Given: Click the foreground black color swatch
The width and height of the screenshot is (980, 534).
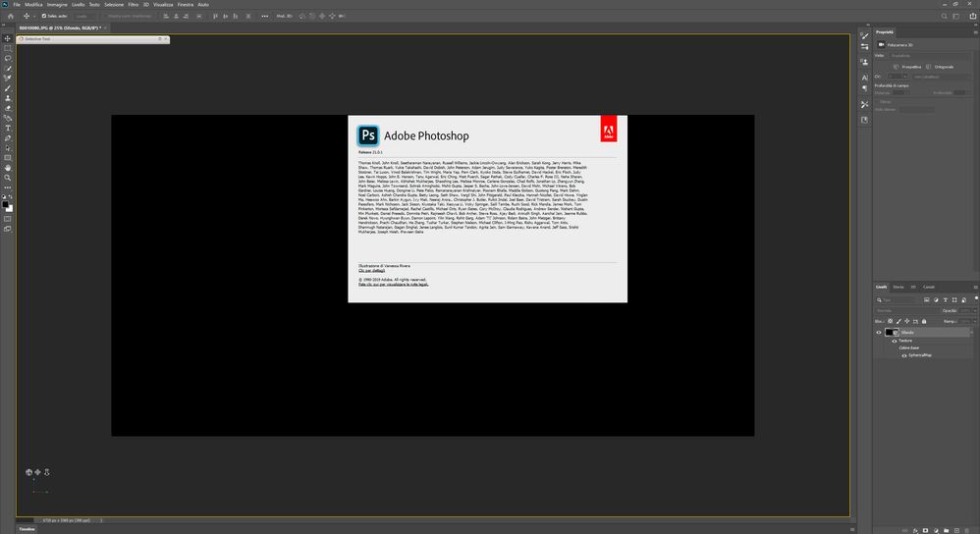Looking at the screenshot, I should click(x=6, y=204).
